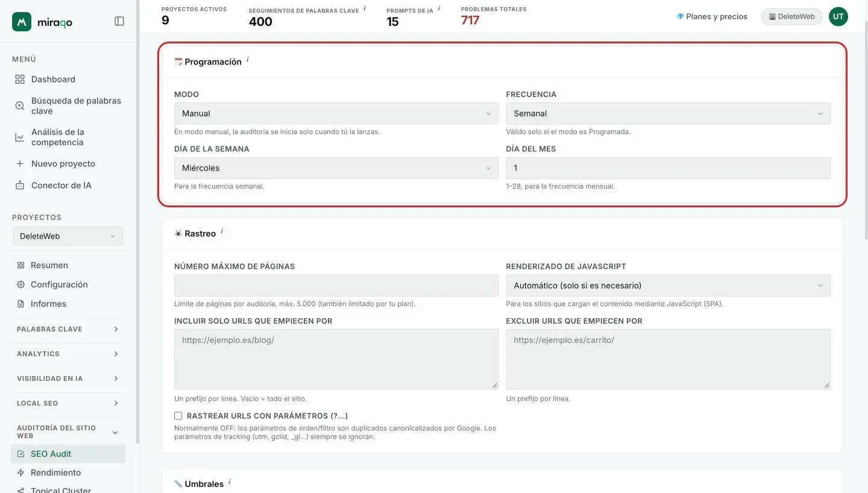
Task: Open Planes y precios link
Action: (712, 16)
